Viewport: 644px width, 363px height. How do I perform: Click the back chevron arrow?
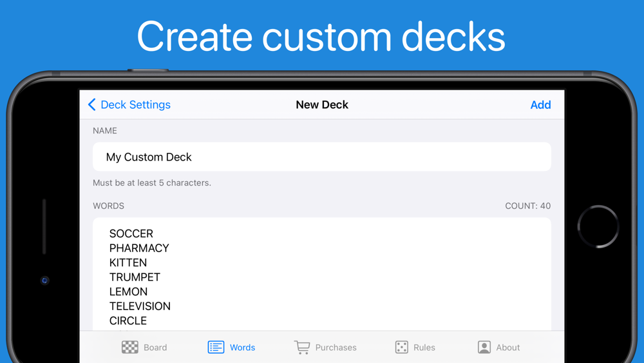coord(92,104)
